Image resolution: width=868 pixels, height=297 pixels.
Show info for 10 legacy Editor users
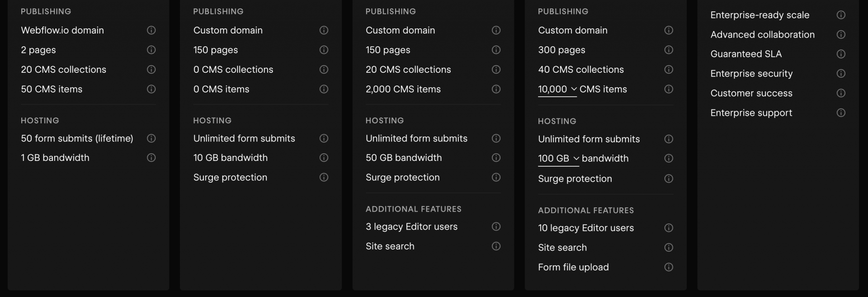[x=669, y=228]
